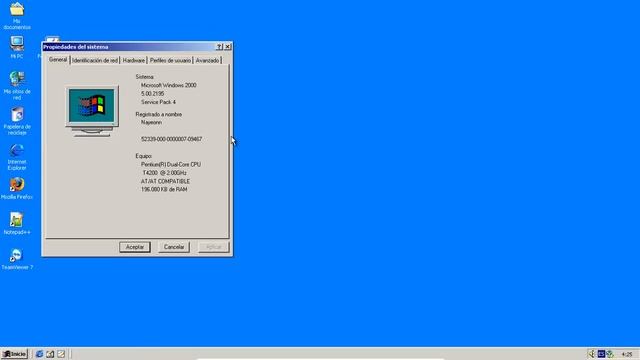The image size is (640, 360).
Task: Click the help question mark button
Action: (x=219, y=47)
